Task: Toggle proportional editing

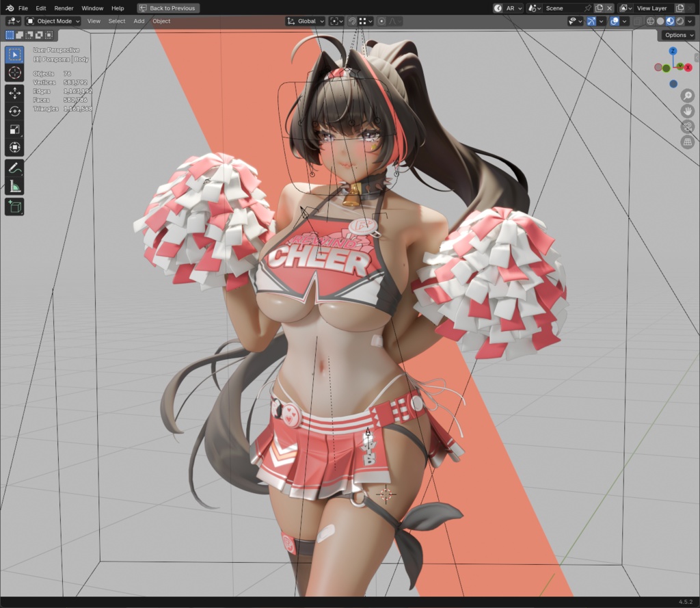Action: coord(383,21)
